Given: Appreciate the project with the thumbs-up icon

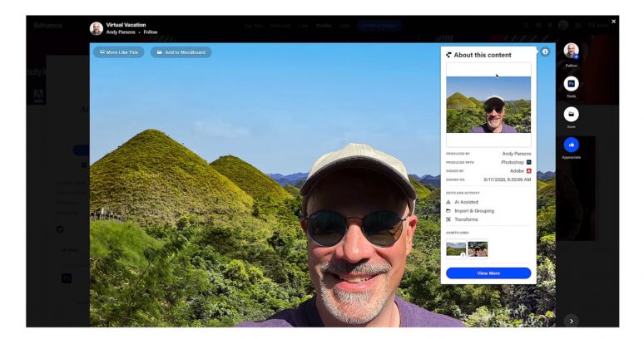Looking at the screenshot, I should [571, 145].
